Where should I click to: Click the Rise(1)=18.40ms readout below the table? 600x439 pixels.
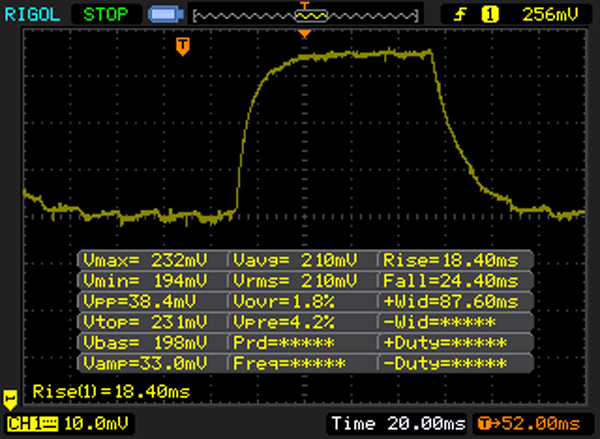111,392
